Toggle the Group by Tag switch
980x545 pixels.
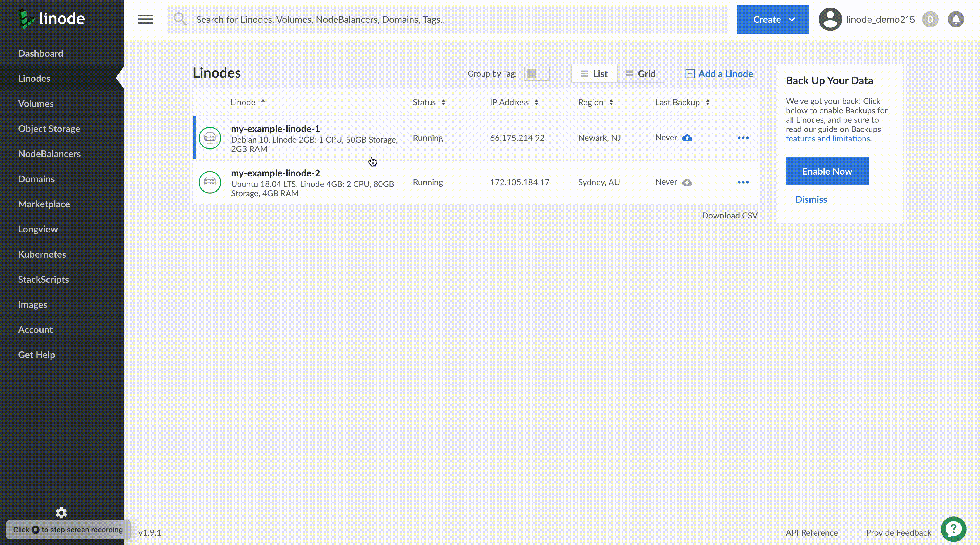pyautogui.click(x=536, y=74)
